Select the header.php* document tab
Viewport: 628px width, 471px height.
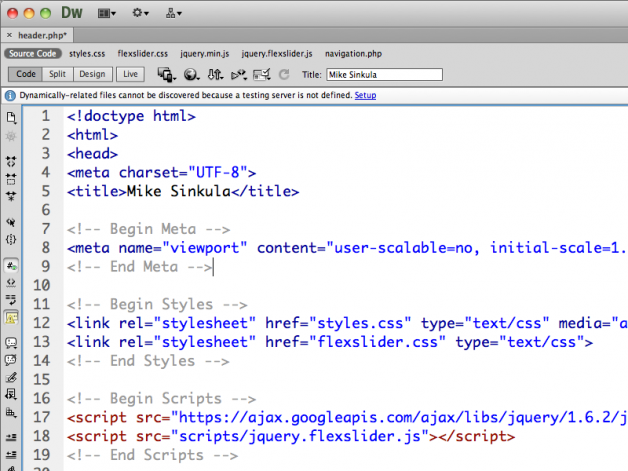point(42,35)
